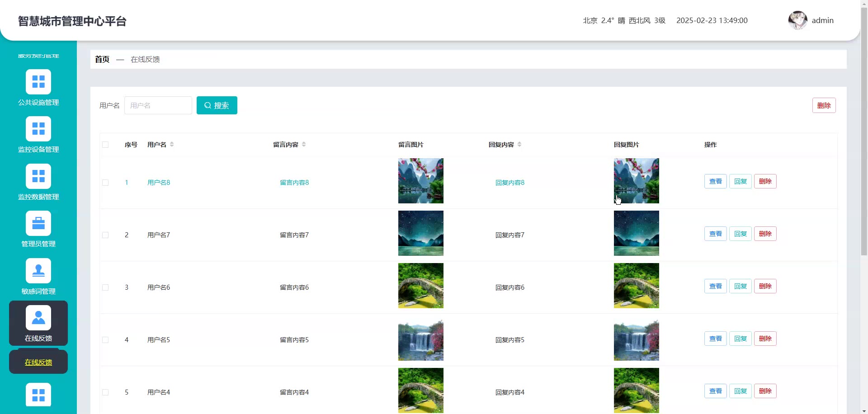868x414 pixels.
Task: Open 回复图片 thumbnail for 用户名6
Action: tap(637, 286)
